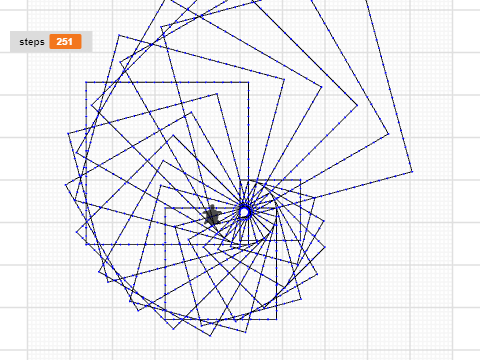Click the "steps" variable label
Screen dimensions: 480x360
click(x=32, y=42)
